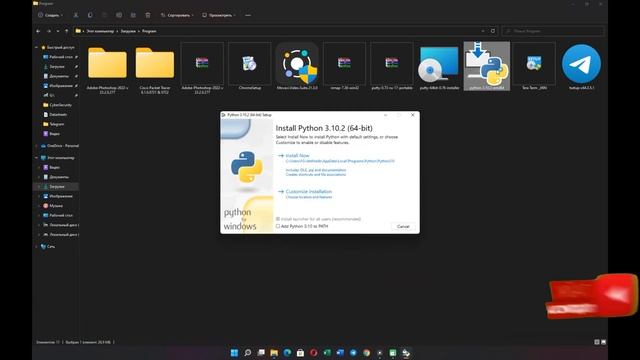Select the putty portable archive file
640x360 pixels.
pyautogui.click(x=391, y=66)
